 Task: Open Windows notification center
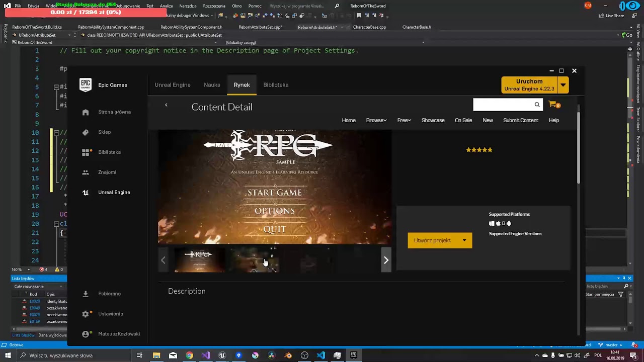tap(633, 355)
